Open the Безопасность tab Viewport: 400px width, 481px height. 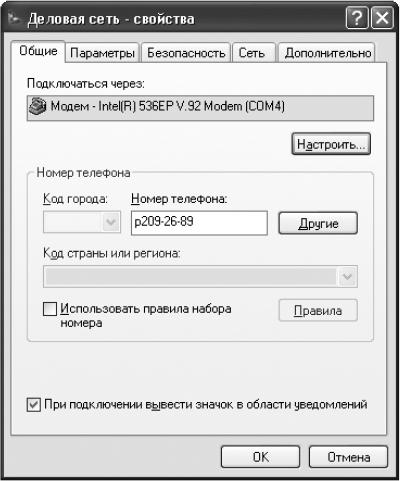coord(186,53)
